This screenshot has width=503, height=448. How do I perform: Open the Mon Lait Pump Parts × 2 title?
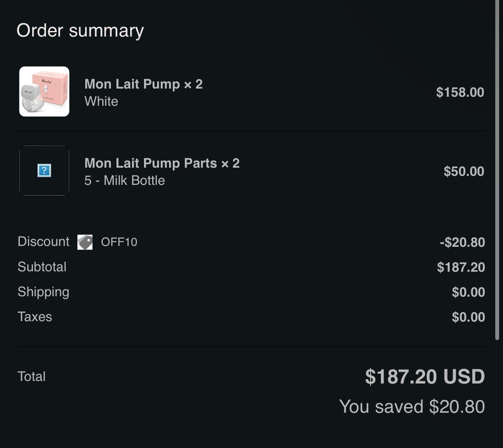click(x=162, y=163)
